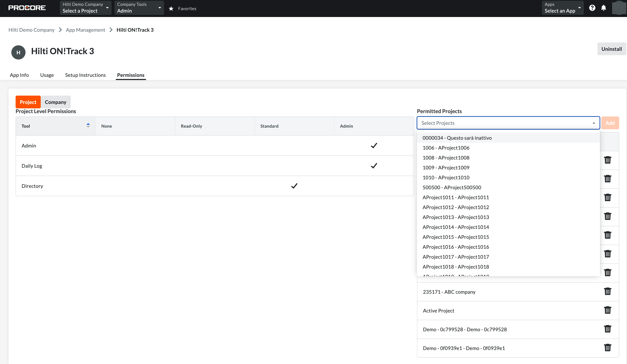Click the Demo - 0c799528 entry text
This screenshot has width=627, height=364.
(x=465, y=329)
